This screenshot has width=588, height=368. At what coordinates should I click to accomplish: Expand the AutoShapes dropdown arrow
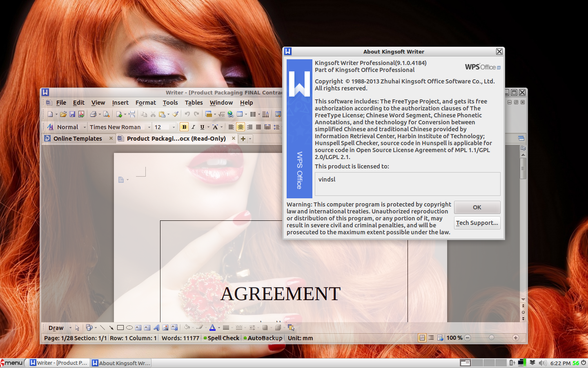click(x=96, y=328)
